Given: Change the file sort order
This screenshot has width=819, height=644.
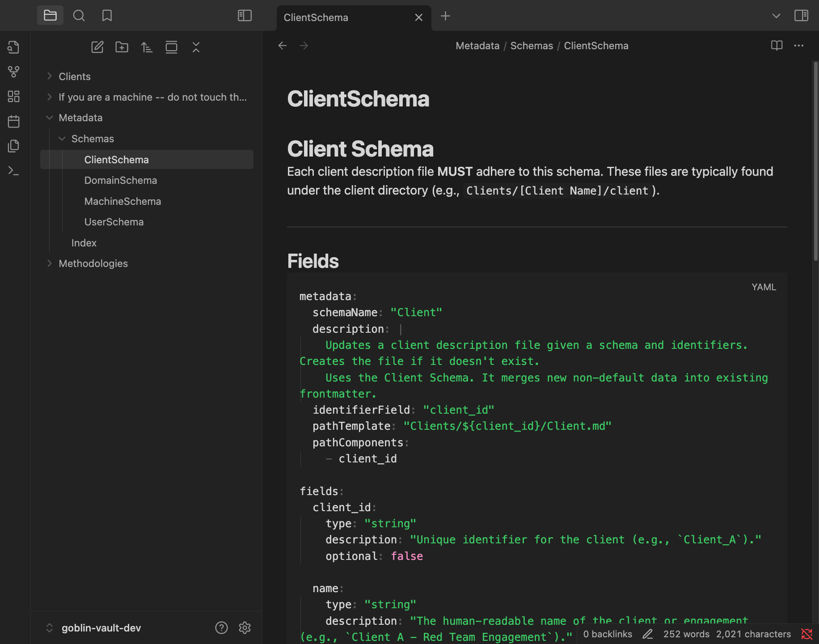Looking at the screenshot, I should coord(147,47).
